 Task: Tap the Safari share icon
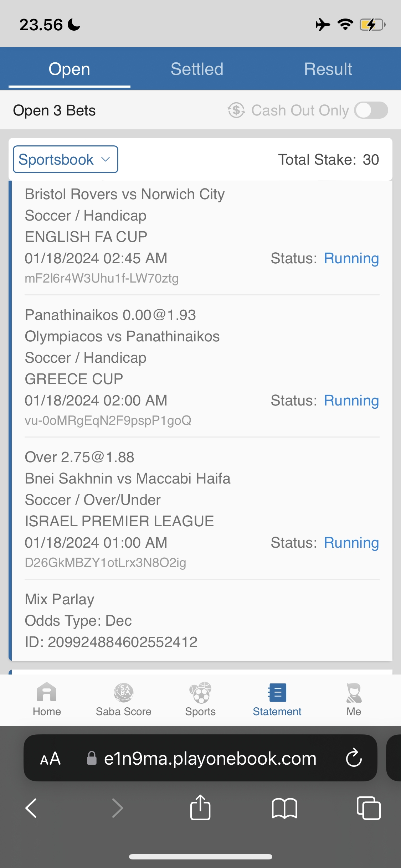point(200,808)
